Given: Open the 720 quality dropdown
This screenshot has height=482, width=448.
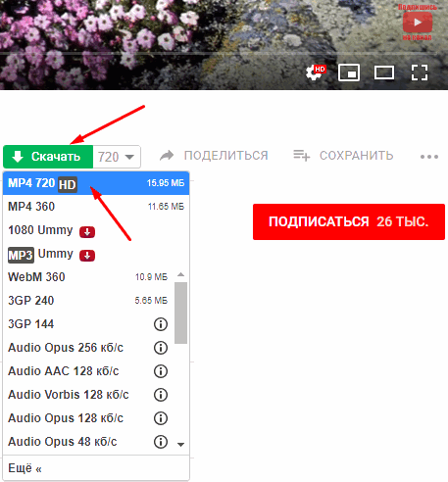Looking at the screenshot, I should 117,157.
